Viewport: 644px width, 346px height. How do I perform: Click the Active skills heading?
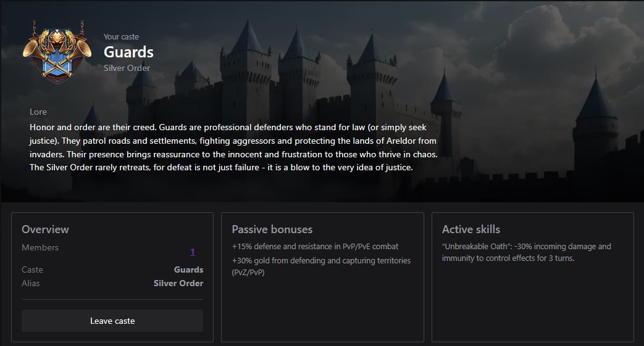tap(470, 229)
